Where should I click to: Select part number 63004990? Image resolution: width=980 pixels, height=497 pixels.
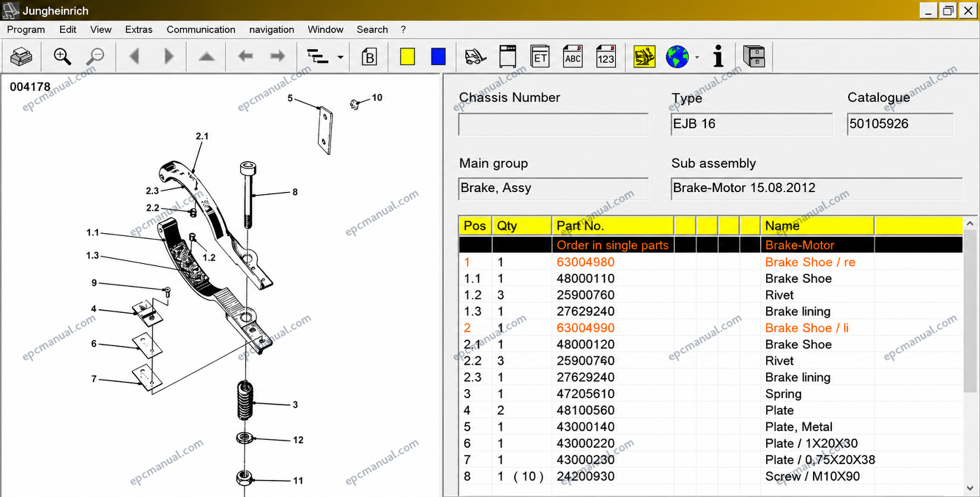tap(586, 328)
